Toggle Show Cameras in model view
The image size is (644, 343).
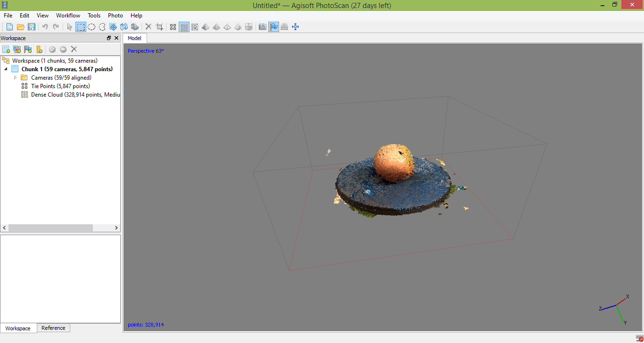pos(263,27)
